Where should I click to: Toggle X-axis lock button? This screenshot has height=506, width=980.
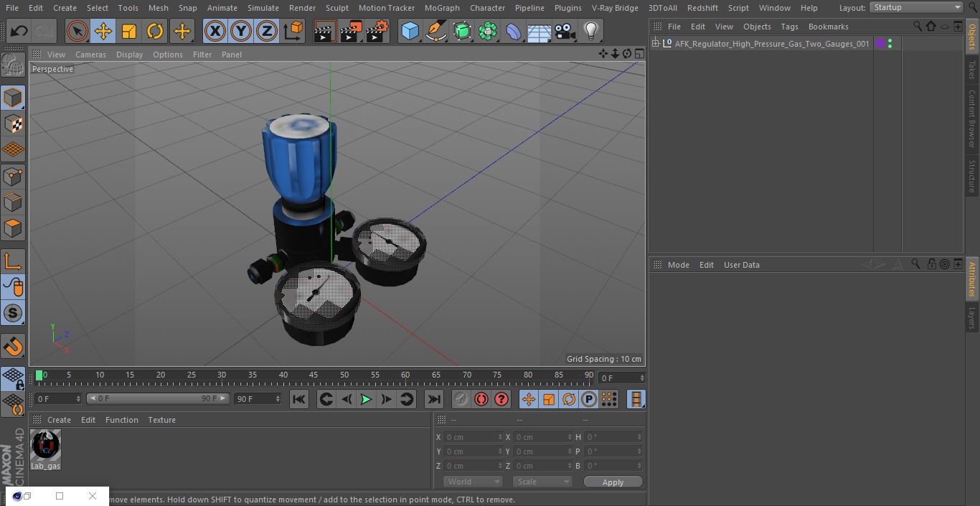click(215, 32)
